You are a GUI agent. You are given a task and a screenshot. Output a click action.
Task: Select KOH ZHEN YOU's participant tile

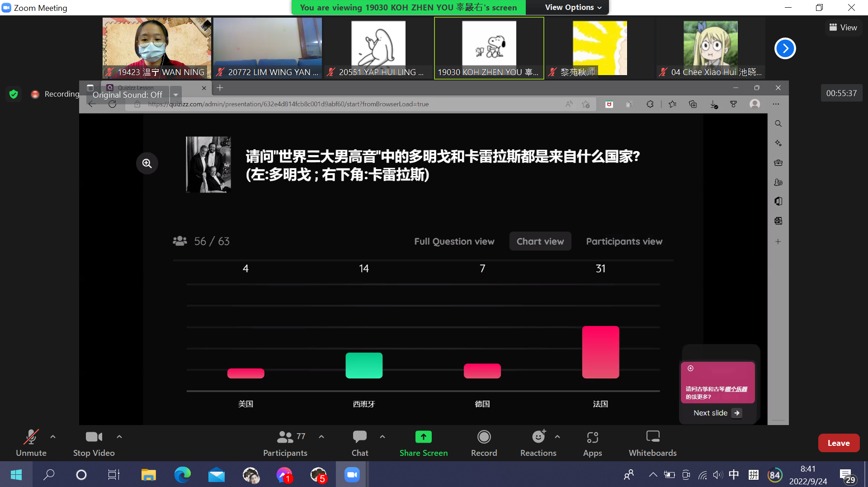tap(489, 48)
